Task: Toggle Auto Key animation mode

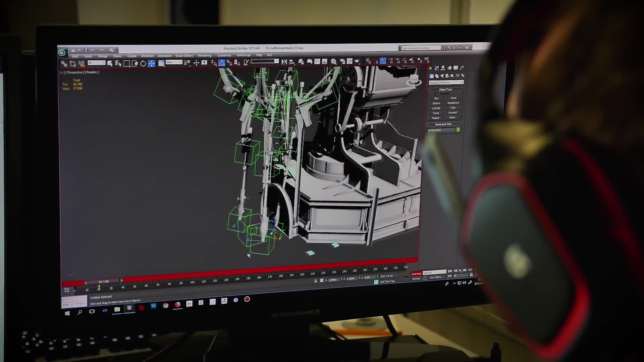Action: click(417, 274)
